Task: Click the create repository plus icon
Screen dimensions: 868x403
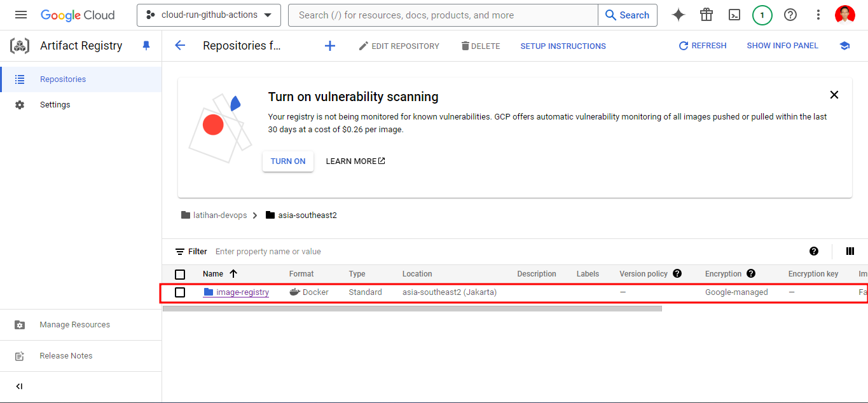Action: 329,46
